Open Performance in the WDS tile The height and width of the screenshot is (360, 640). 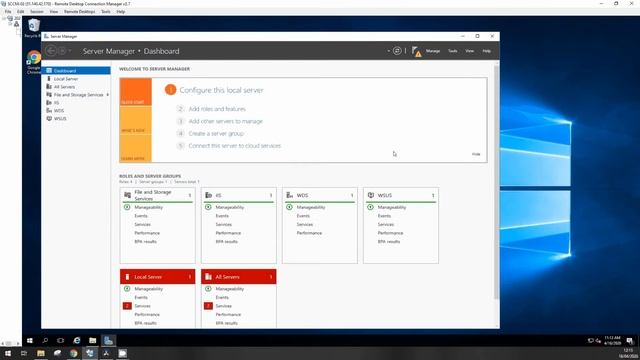point(309,233)
